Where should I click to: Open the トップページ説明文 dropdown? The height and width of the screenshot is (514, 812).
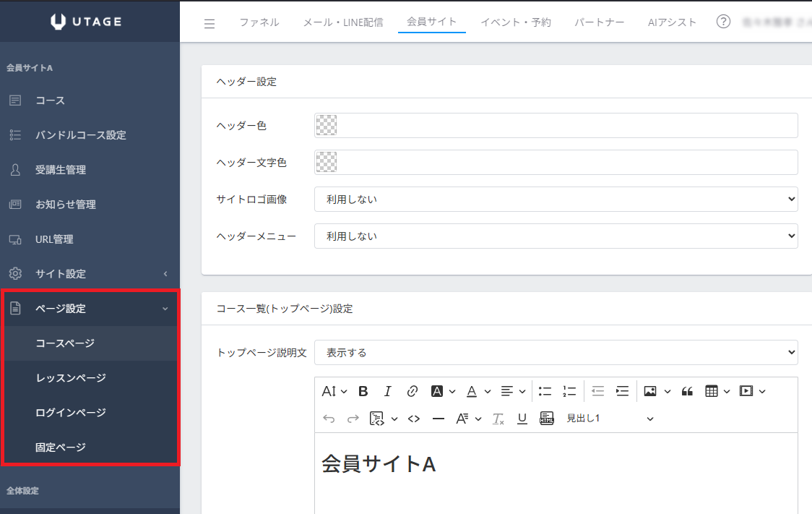(x=556, y=353)
